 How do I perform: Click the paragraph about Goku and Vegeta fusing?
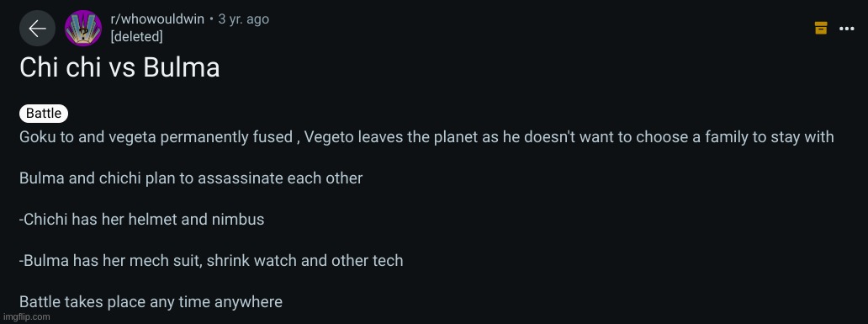pos(426,137)
